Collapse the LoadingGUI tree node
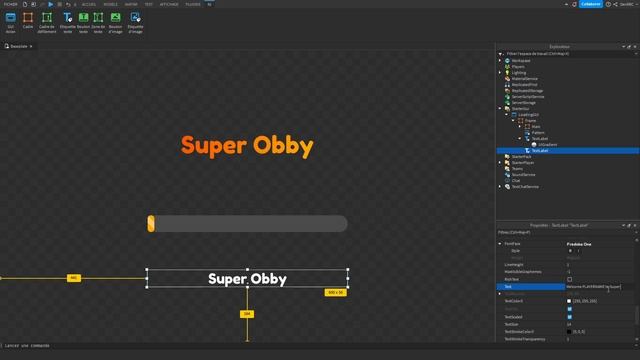This screenshot has height=360, width=640. pyautogui.click(x=507, y=115)
